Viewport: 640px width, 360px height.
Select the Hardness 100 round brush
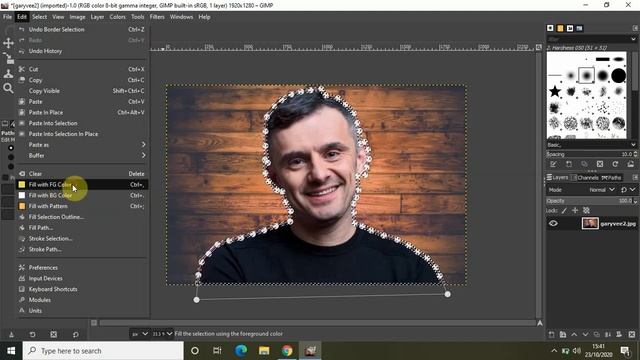pos(619,75)
